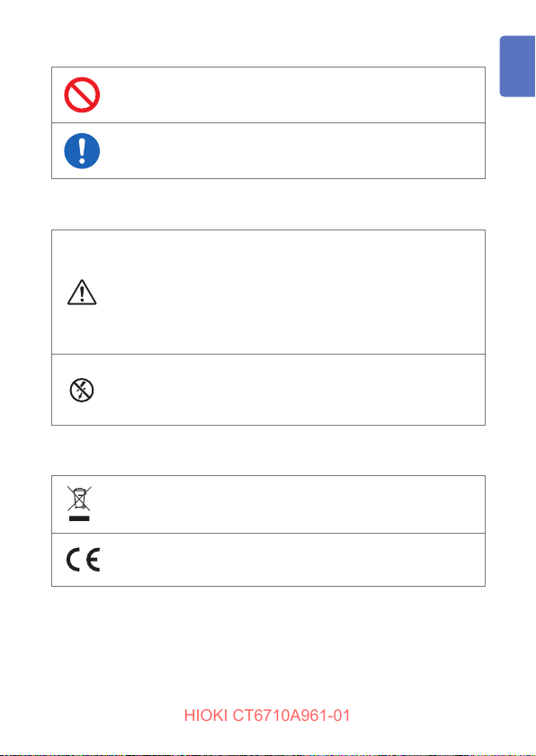536x756 pixels.
Task: Click the blue mandatory-action exclamation icon
Action: (x=82, y=151)
